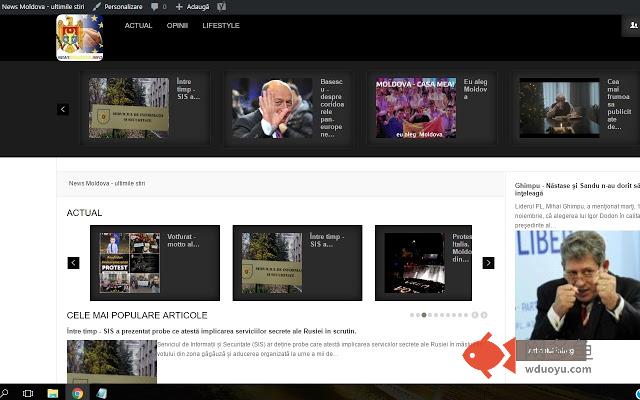Viewport: 640px width, 400px height.
Task: Click the Yoast SEO icon in admin bar
Action: click(x=222, y=6)
